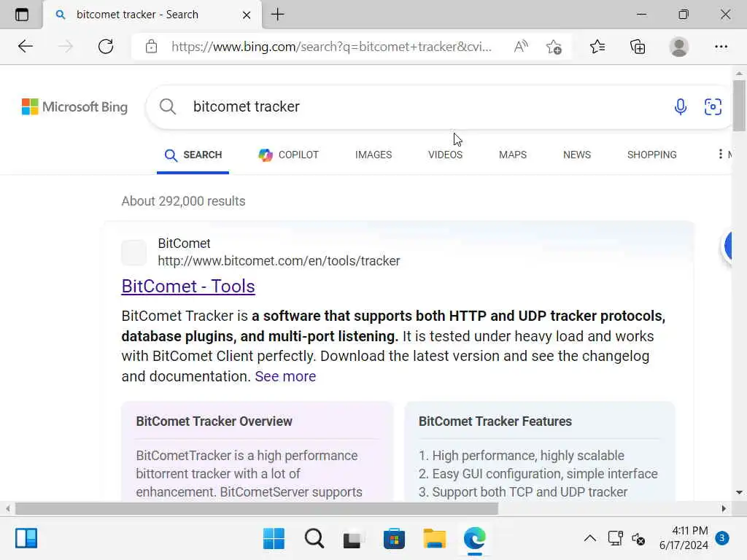Image resolution: width=747 pixels, height=560 pixels.
Task: Refresh the current page
Action: 105,47
